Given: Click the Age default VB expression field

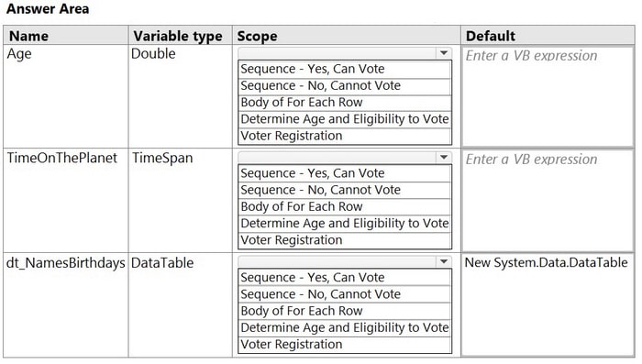Looking at the screenshot, I should click(548, 96).
